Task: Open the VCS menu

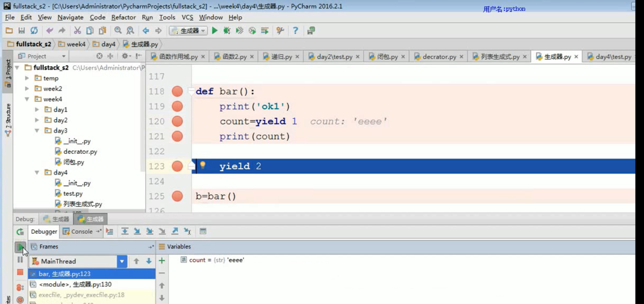Action: pos(187,17)
